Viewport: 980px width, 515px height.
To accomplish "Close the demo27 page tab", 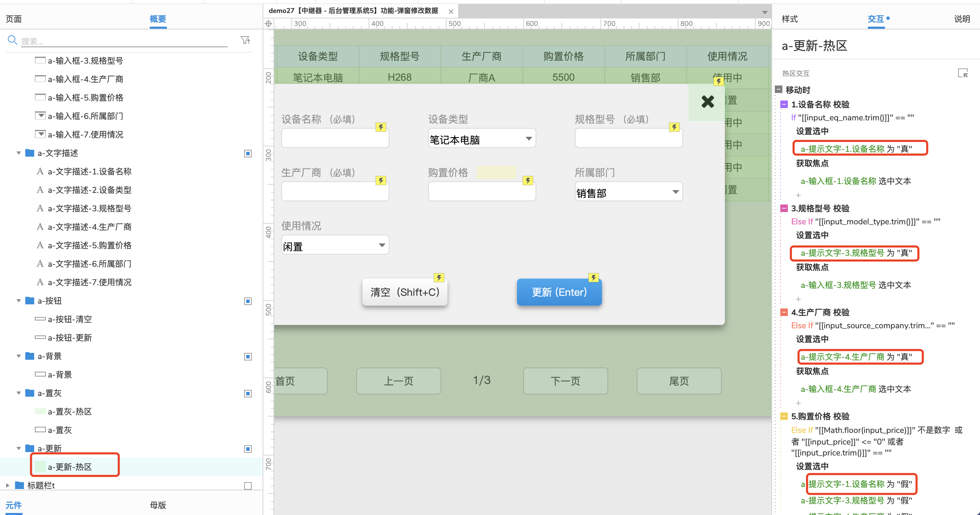I will 451,11.
